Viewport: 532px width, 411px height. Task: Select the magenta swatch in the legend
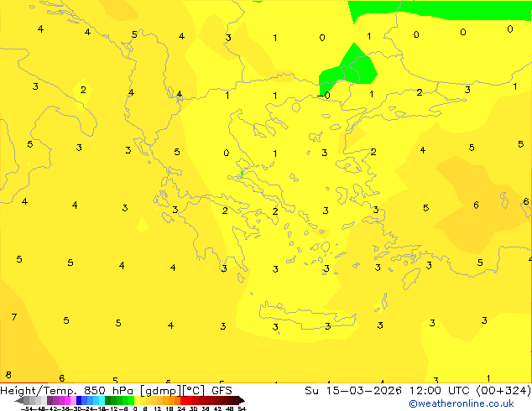pos(67,400)
